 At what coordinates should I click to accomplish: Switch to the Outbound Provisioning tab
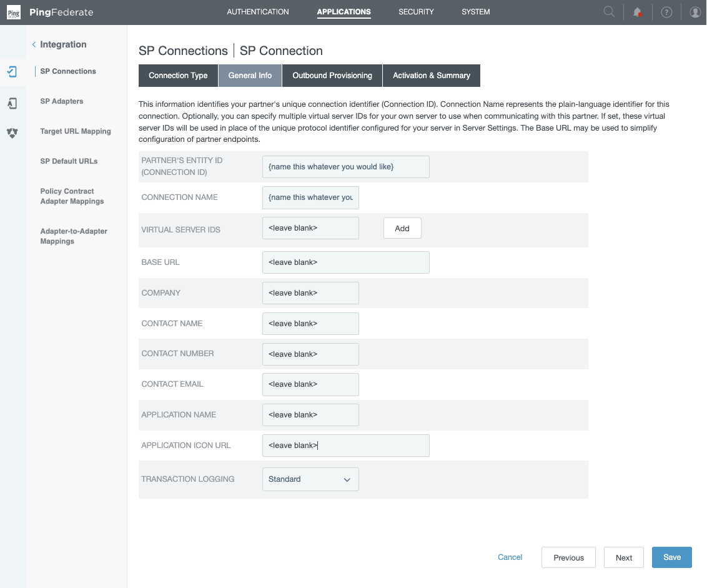(x=332, y=75)
